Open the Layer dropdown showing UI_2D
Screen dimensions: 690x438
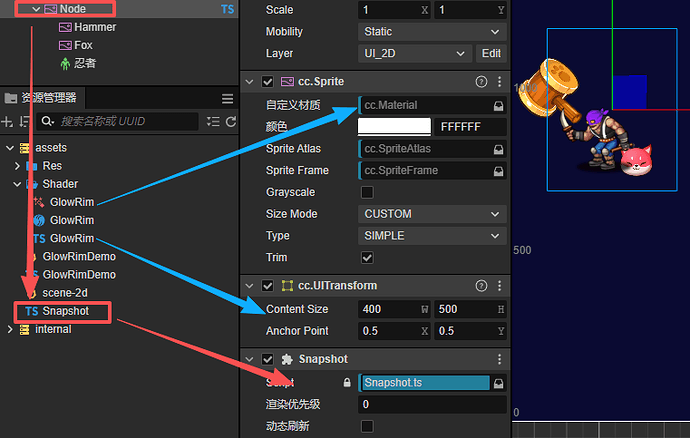coord(415,54)
